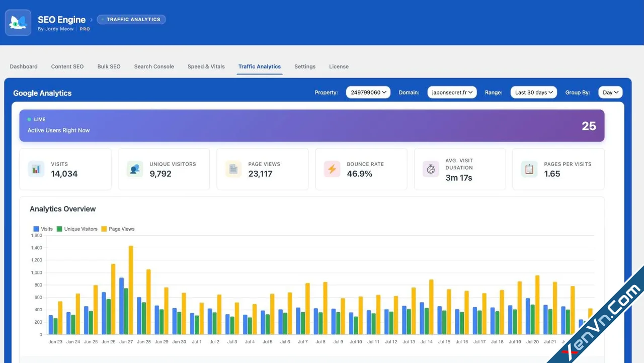Click the Avg. Visit Duration stopwatch icon
644x363 pixels.
click(x=431, y=169)
